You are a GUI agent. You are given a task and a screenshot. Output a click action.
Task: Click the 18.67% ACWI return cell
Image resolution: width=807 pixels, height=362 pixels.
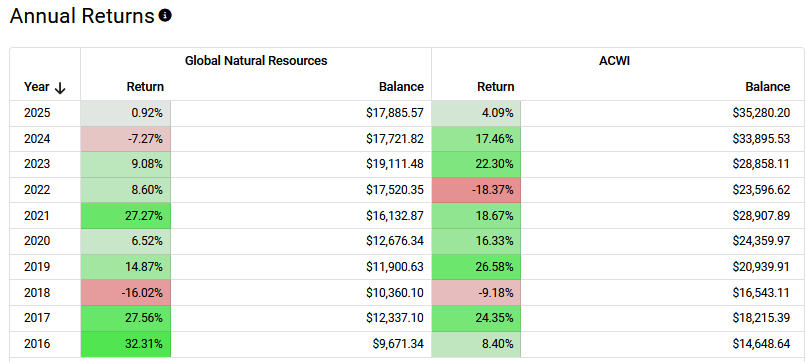click(x=476, y=216)
